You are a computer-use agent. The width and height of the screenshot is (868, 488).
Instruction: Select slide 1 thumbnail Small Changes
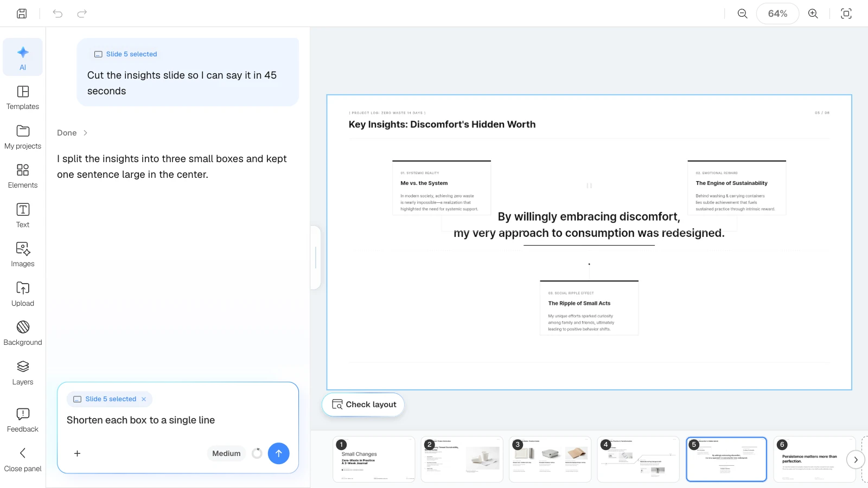[x=374, y=459]
